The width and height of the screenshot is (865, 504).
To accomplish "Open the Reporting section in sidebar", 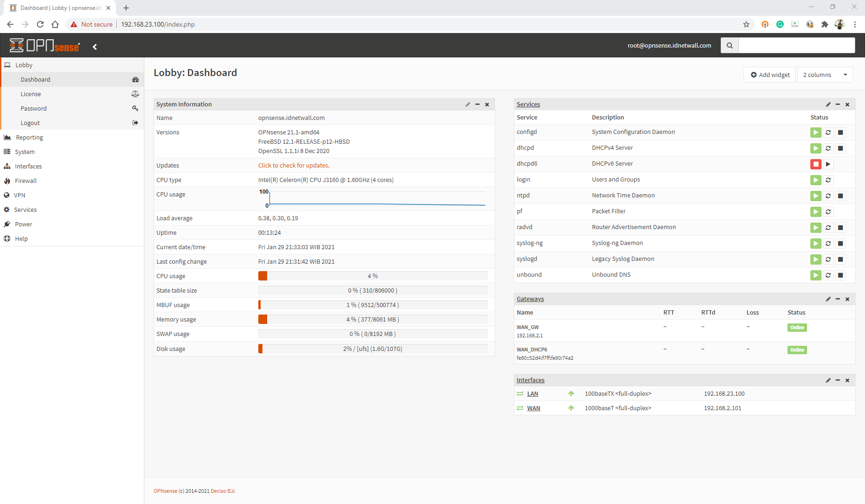I will click(29, 137).
